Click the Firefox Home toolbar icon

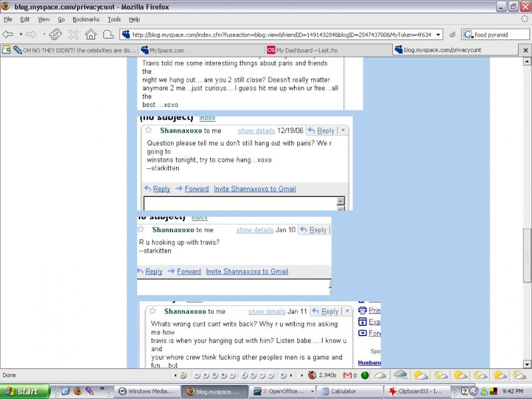(91, 35)
